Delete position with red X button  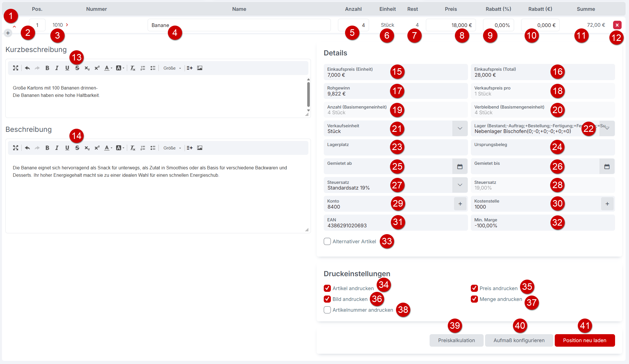click(x=617, y=25)
